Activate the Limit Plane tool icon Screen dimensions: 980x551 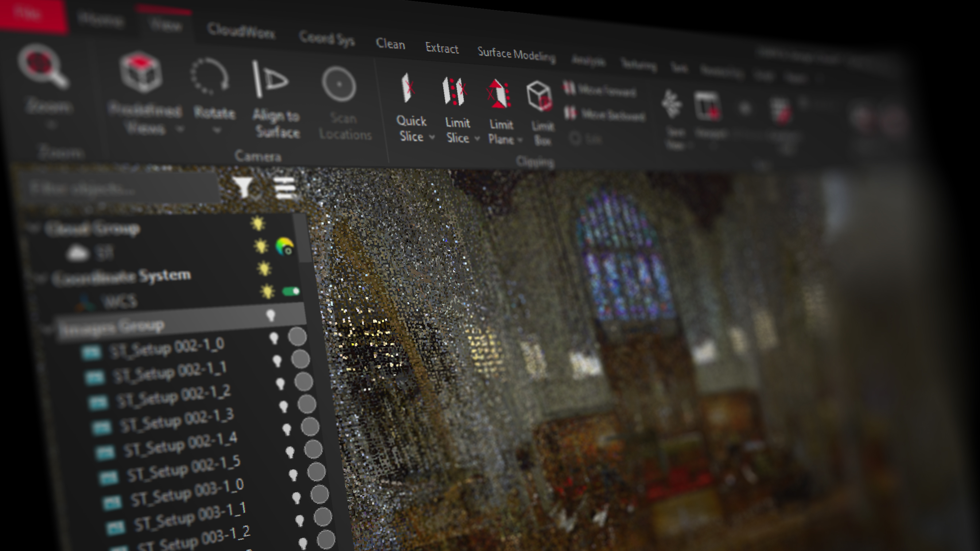498,94
